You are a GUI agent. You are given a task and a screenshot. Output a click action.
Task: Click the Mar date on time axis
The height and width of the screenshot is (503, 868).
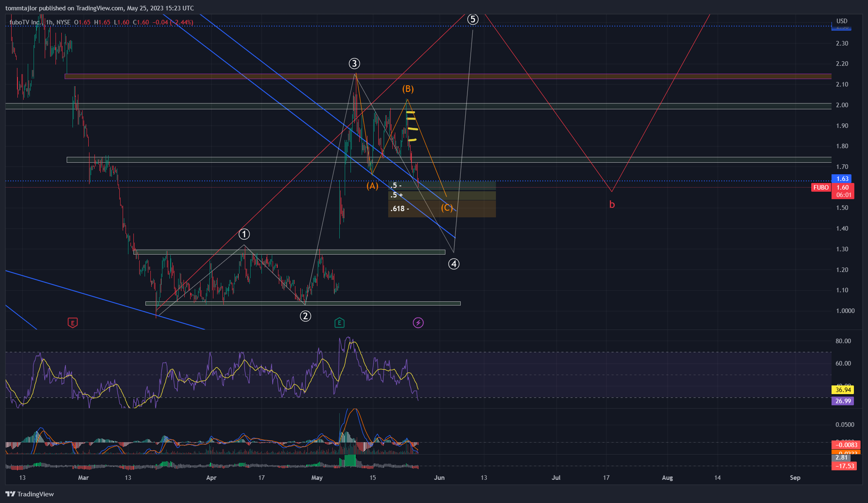point(83,478)
